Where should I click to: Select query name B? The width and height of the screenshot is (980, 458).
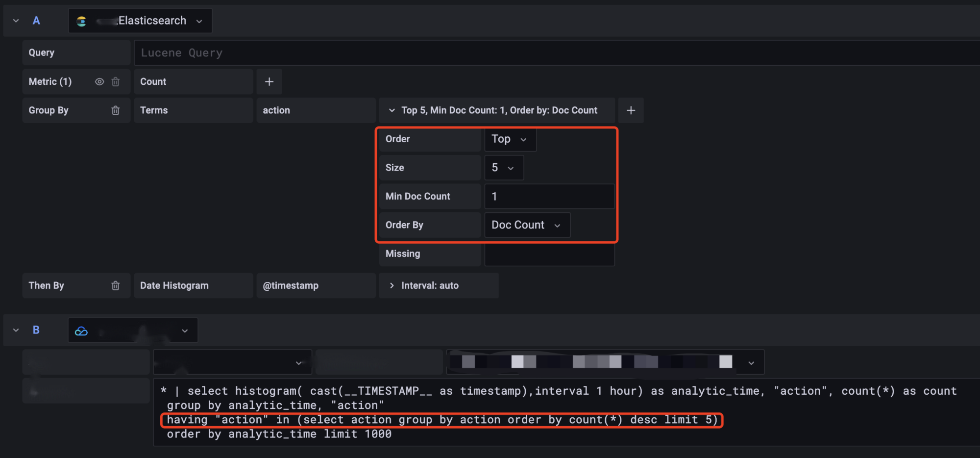point(36,330)
